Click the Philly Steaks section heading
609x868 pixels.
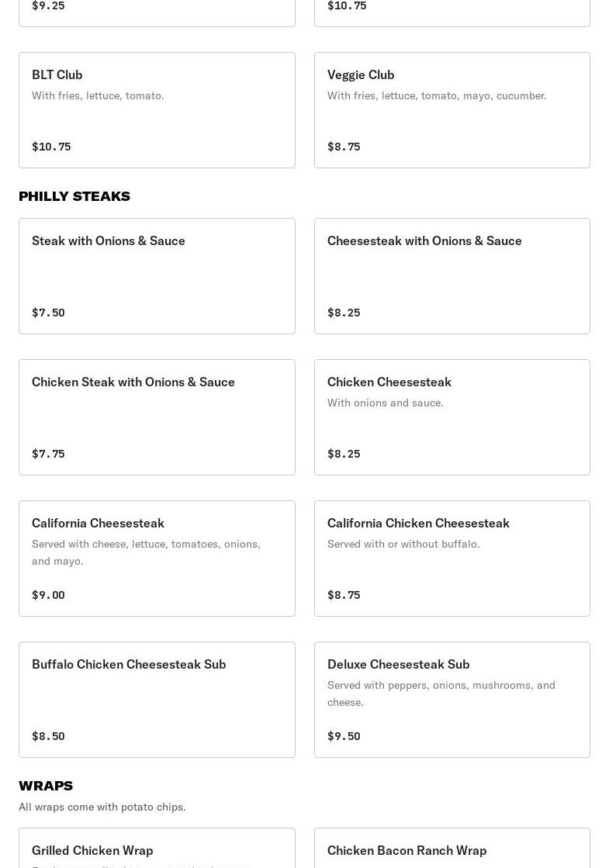tap(74, 196)
